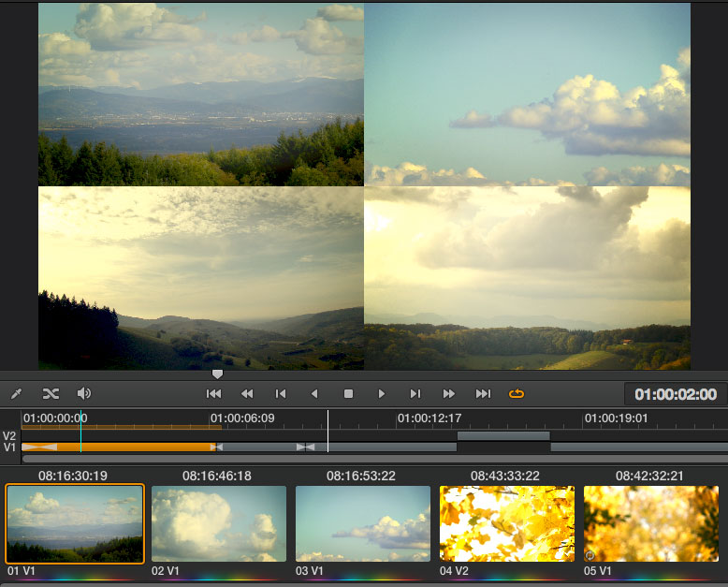Jump to the last clip end

pos(483,394)
